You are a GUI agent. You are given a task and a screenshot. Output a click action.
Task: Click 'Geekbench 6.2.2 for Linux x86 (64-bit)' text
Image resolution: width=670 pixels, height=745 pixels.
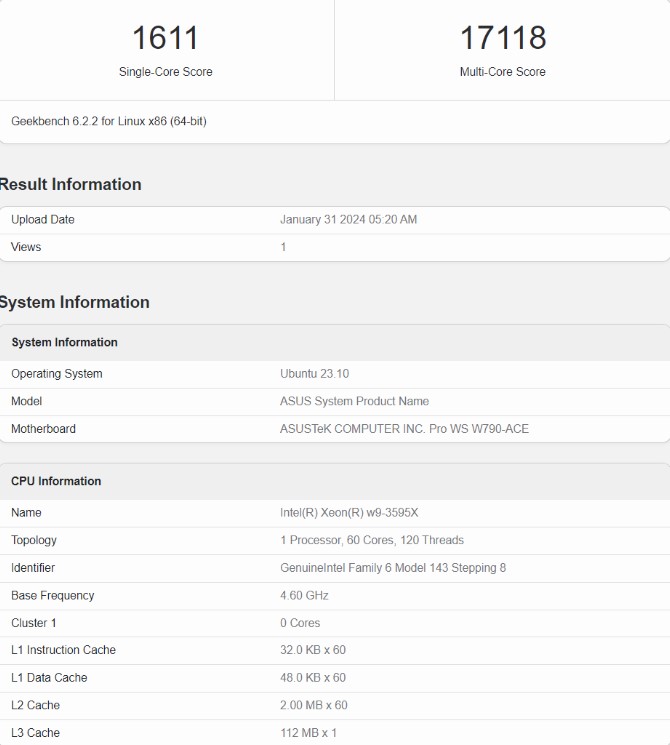pyautogui.click(x=109, y=121)
